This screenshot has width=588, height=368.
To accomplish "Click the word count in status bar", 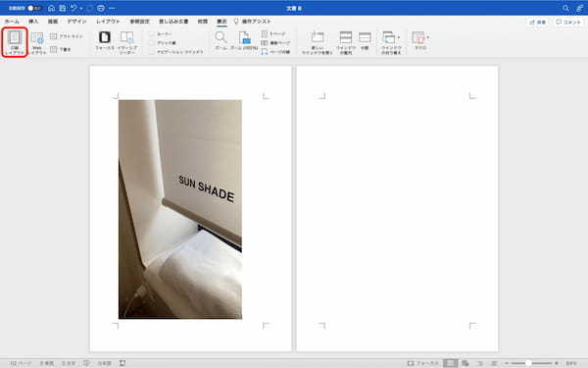I will tap(47, 363).
